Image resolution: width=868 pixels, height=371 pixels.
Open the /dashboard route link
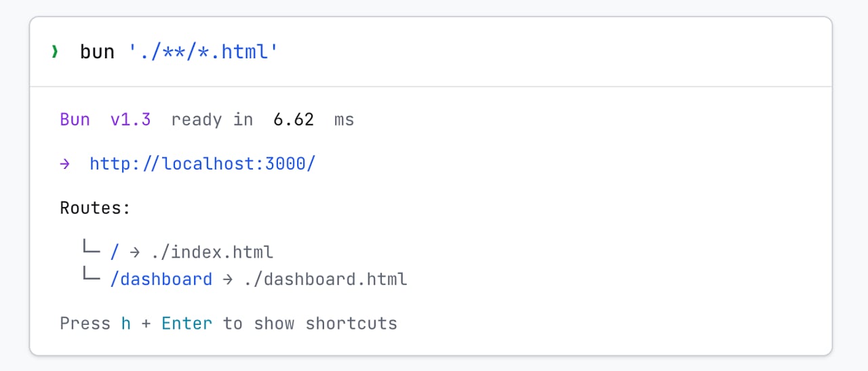161,279
